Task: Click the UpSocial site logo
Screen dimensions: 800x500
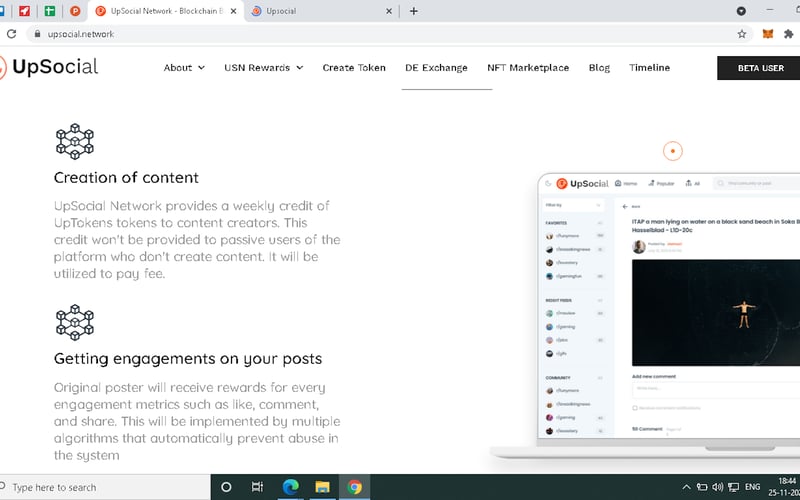Action: click(x=48, y=67)
